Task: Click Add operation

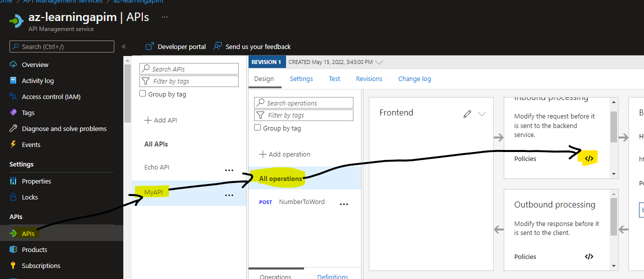Action: (x=285, y=154)
